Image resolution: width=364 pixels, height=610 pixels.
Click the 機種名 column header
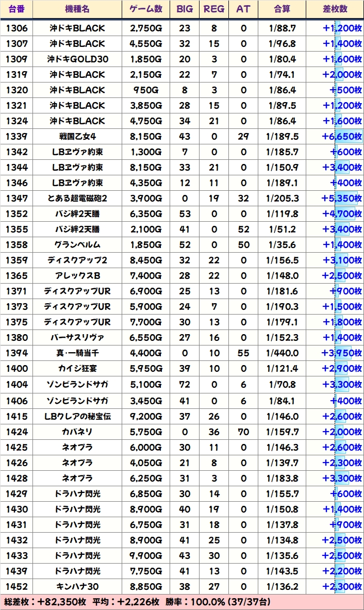click(x=77, y=9)
